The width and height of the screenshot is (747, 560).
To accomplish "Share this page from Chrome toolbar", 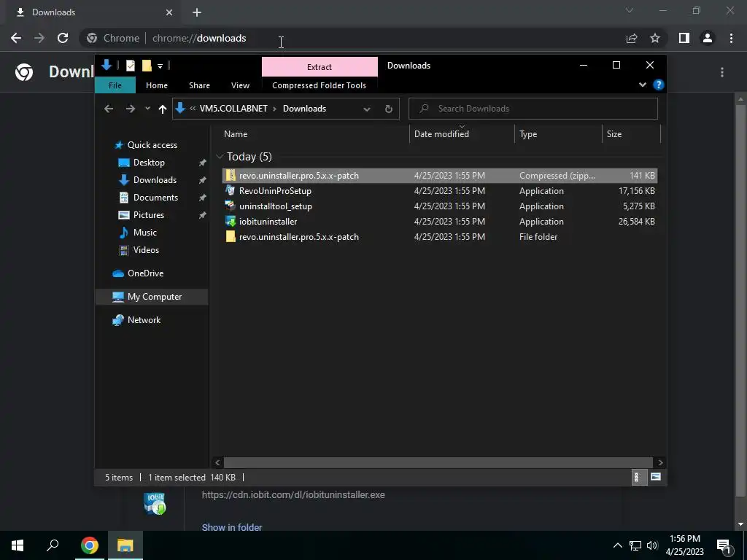I will [x=632, y=38].
